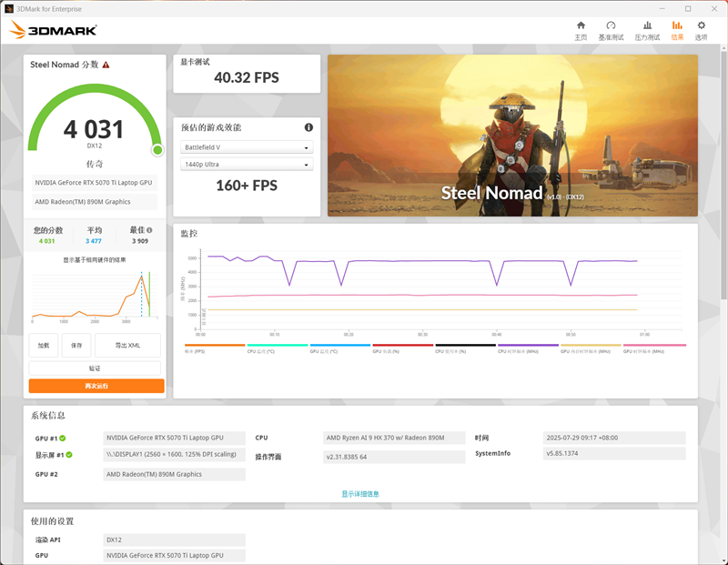Screen dimensions: 728x565
Task: Open the 压力测试 stress test tab
Action: tap(647, 30)
